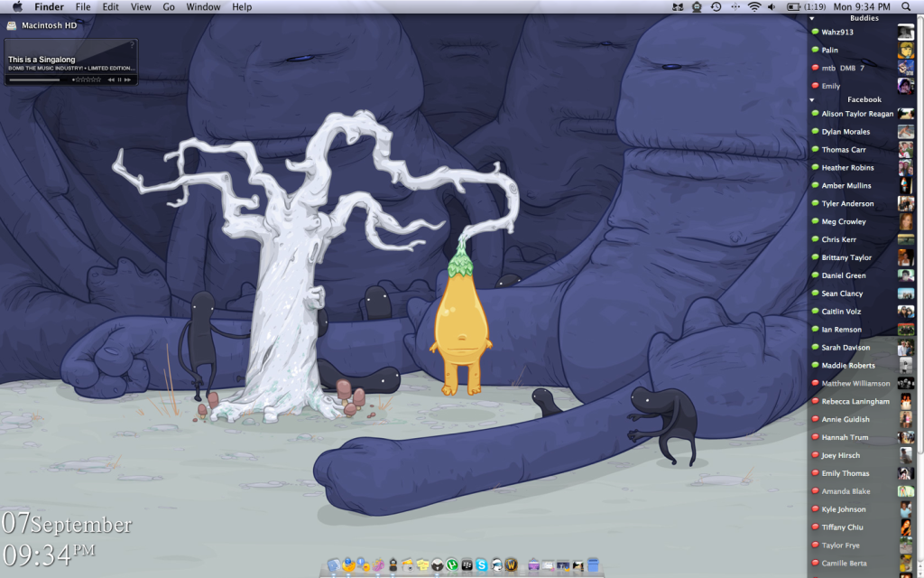Collapse the Facebook group triangle
The height and width of the screenshot is (578, 924).
(x=812, y=99)
